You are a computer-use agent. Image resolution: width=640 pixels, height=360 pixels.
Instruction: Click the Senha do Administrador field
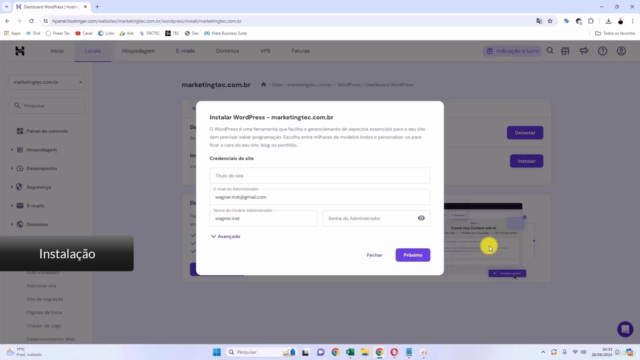[376, 218]
